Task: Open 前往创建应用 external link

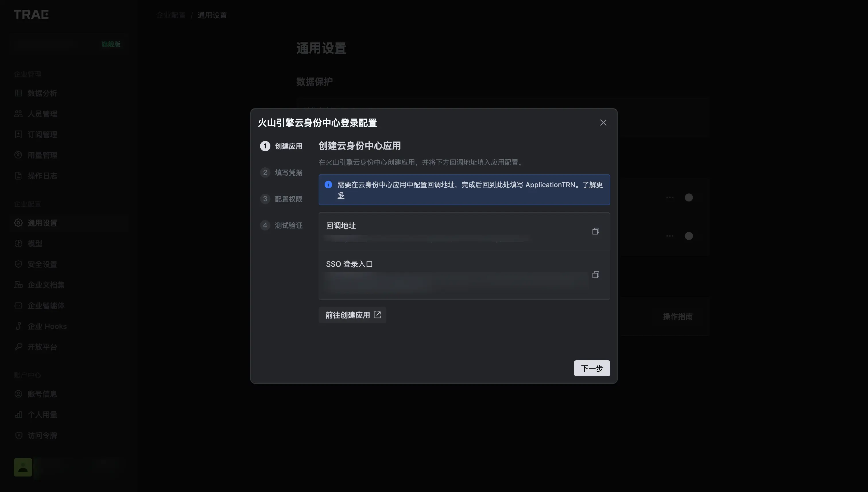Action: click(352, 315)
